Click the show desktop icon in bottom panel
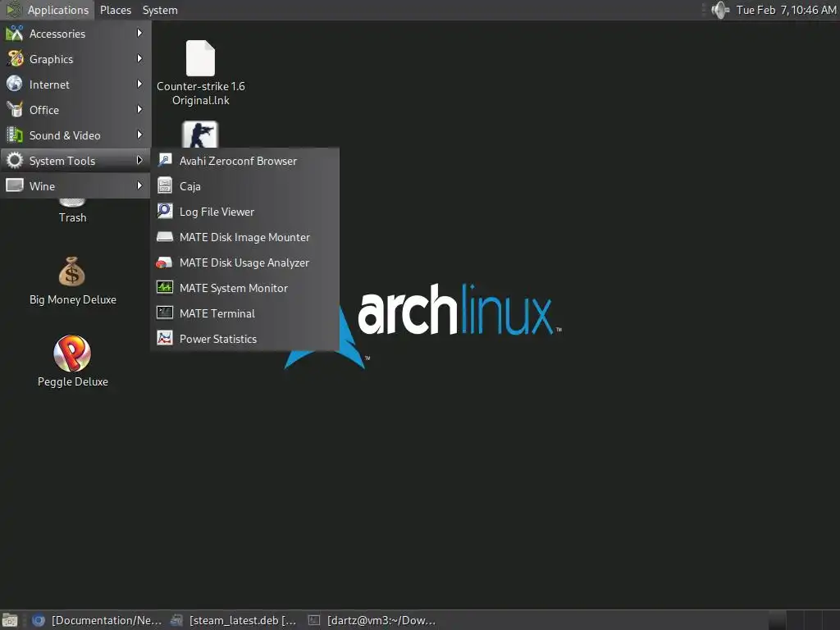This screenshot has height=630, width=840. point(10,620)
